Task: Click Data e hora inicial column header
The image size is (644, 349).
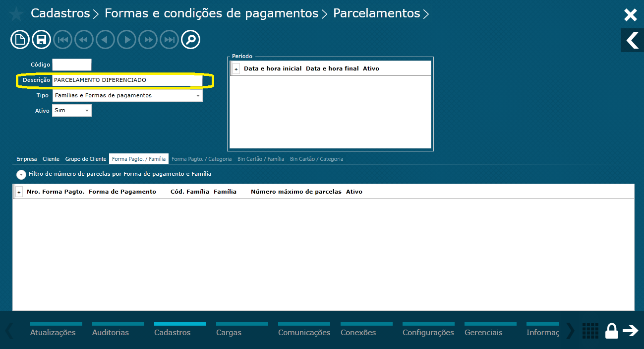Action: pyautogui.click(x=273, y=69)
